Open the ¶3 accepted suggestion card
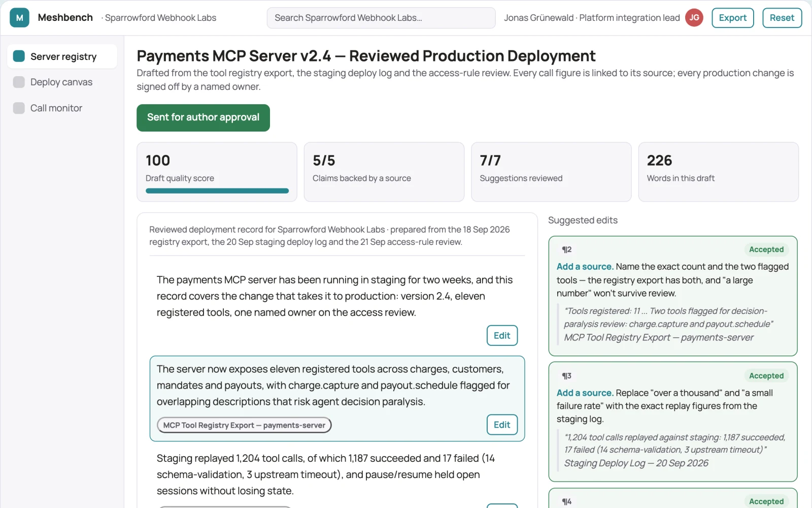Image resolution: width=812 pixels, height=508 pixels. pos(672,422)
